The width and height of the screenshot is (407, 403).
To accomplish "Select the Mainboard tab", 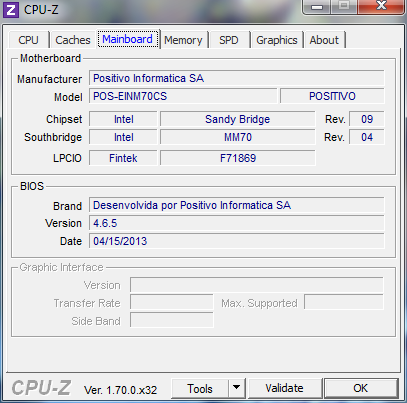I will point(127,39).
